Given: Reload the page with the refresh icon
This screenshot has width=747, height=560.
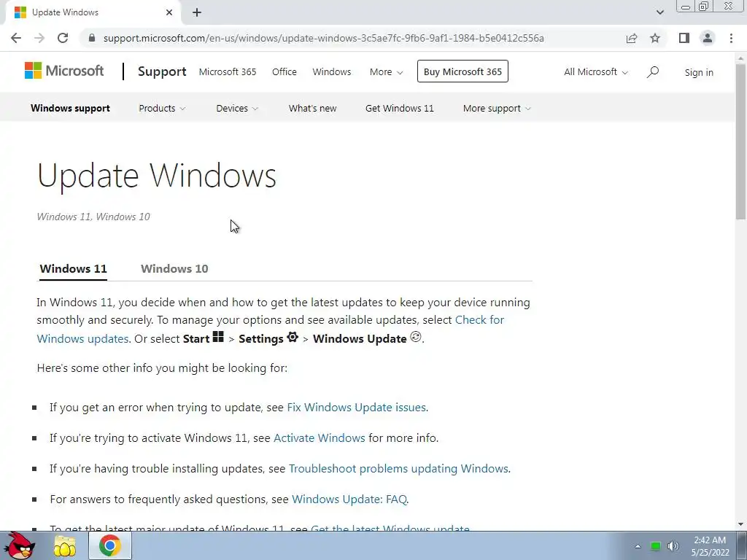Looking at the screenshot, I should (x=63, y=38).
